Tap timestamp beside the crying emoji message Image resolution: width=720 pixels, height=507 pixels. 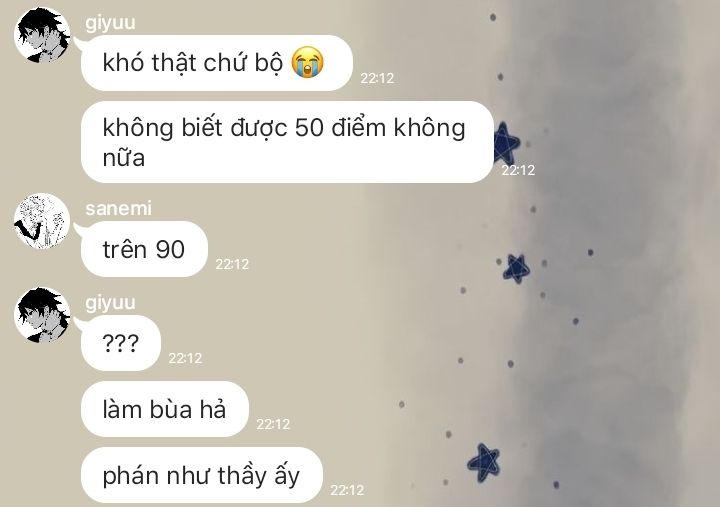coord(377,78)
